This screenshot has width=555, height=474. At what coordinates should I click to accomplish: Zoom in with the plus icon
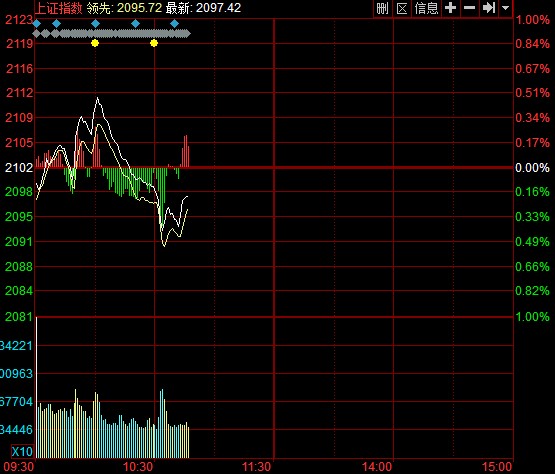(451, 8)
